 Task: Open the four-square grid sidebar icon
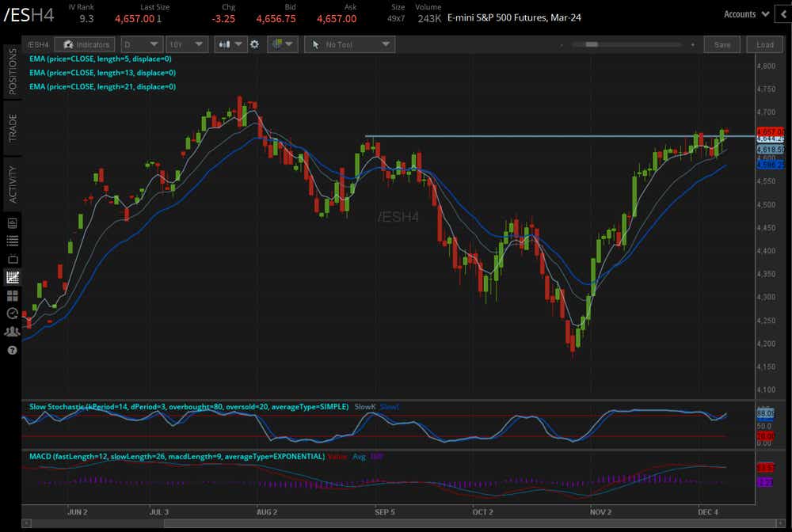13,295
